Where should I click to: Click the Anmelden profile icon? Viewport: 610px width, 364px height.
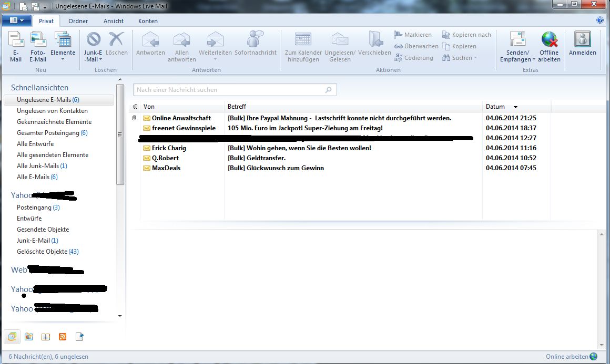[582, 40]
